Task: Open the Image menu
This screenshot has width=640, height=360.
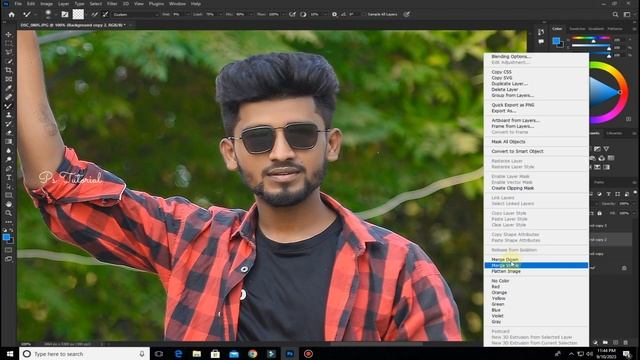Action: point(46,4)
